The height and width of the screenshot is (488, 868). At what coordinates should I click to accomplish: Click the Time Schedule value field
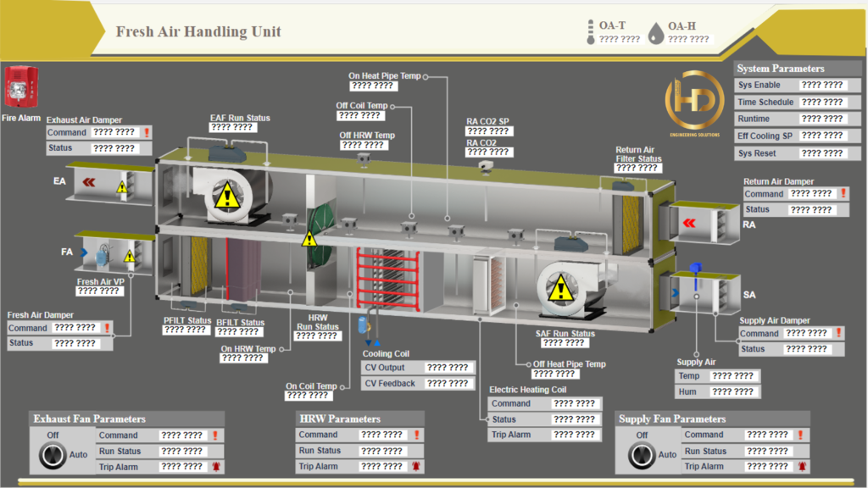821,103
